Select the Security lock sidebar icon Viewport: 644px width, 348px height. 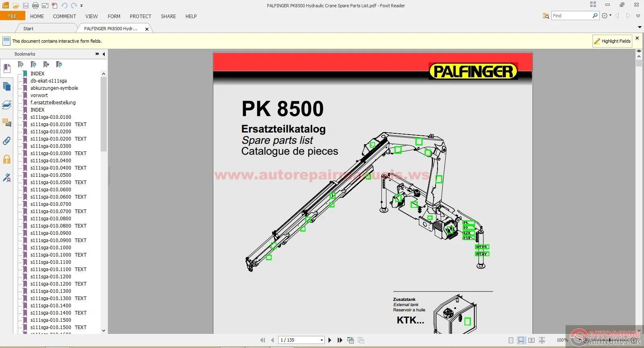7,159
